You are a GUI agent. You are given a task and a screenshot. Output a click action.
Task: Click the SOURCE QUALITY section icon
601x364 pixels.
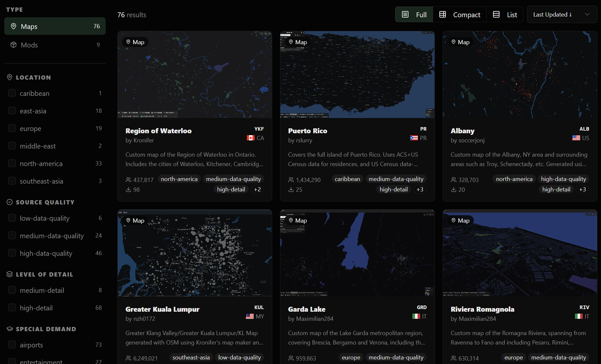click(9, 202)
